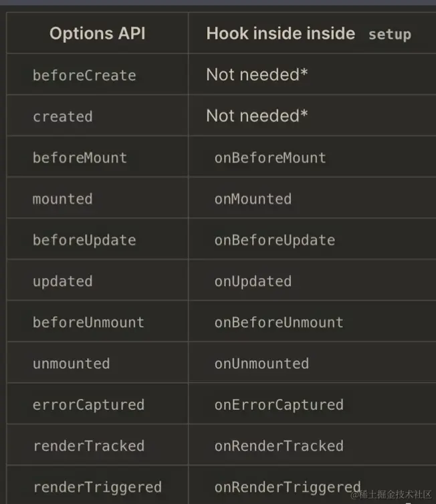This screenshot has height=504, width=436.
Task: Click "Not needed*" in the created row
Action: pos(257,116)
